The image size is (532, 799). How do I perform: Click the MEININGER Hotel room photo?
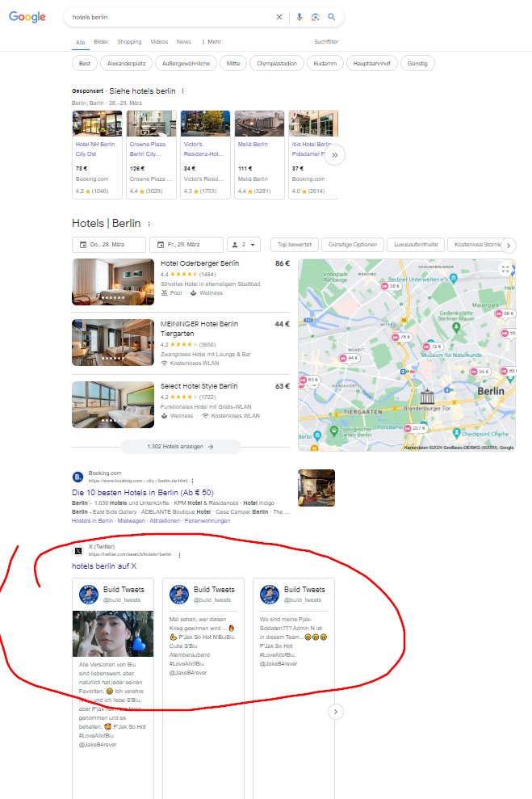pos(113,343)
